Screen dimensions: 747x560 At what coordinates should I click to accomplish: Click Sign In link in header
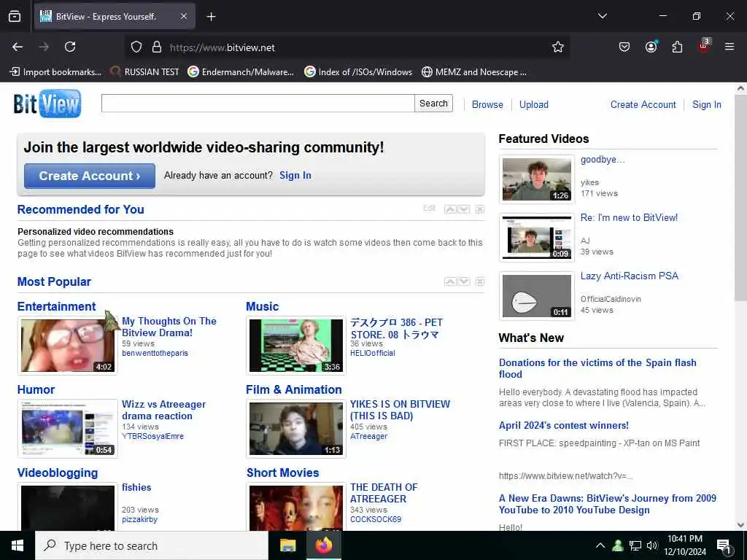pyautogui.click(x=706, y=104)
